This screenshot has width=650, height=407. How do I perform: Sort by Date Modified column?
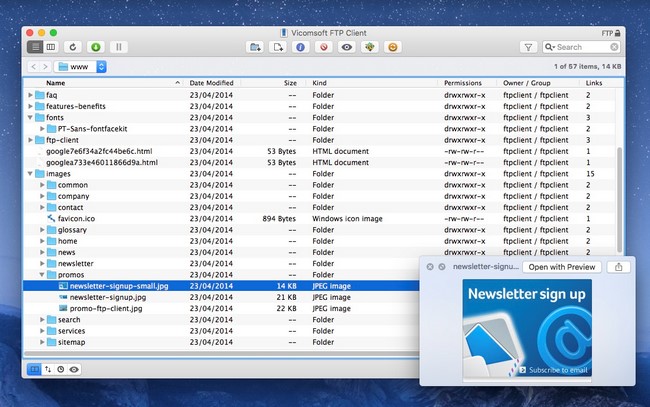tap(211, 83)
